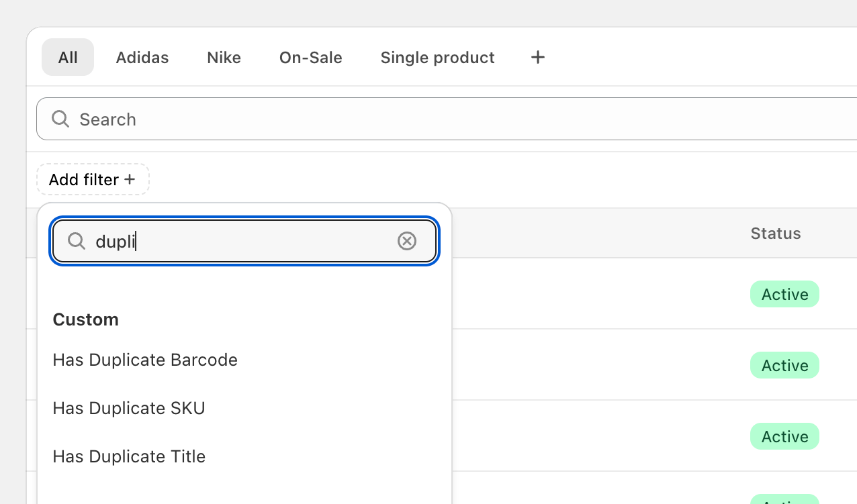Click the search magnifier icon in filter popup

tap(76, 241)
